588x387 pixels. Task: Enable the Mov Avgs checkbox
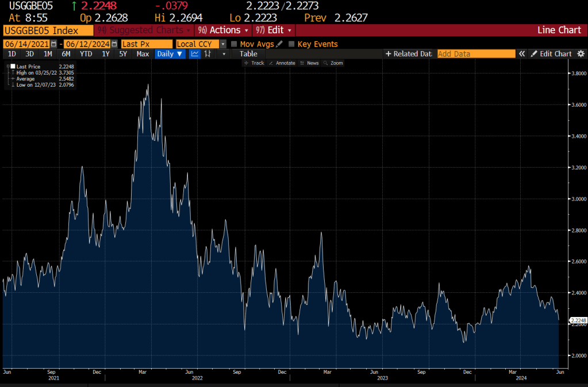[x=234, y=44]
